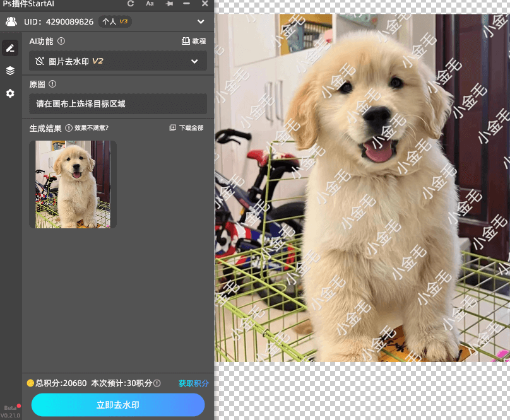Click the info icon after 本次预计:30积分

[157, 383]
